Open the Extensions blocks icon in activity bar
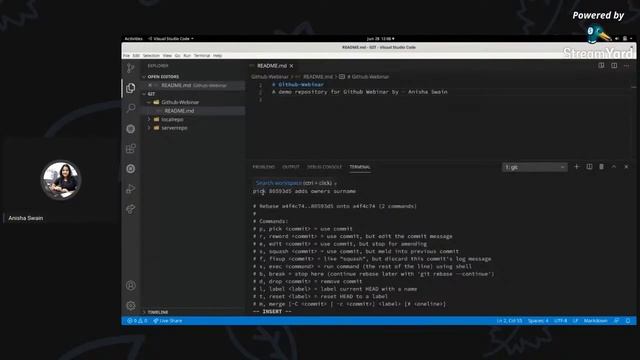 131,148
